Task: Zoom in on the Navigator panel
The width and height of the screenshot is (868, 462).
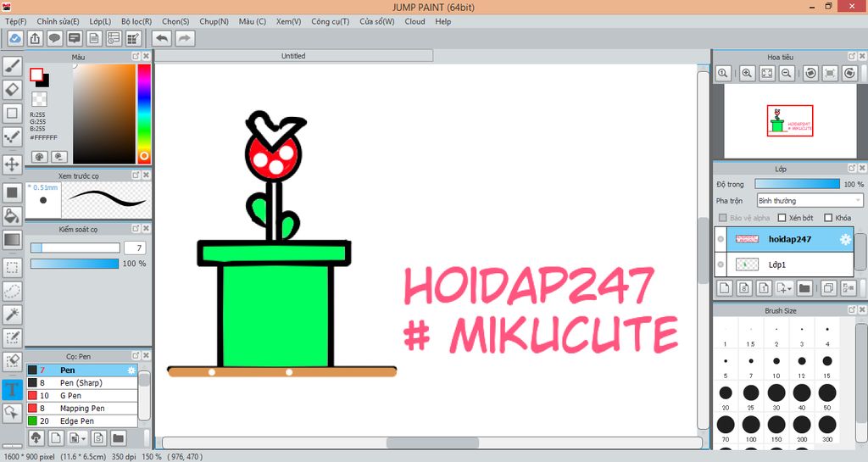Action: click(747, 73)
